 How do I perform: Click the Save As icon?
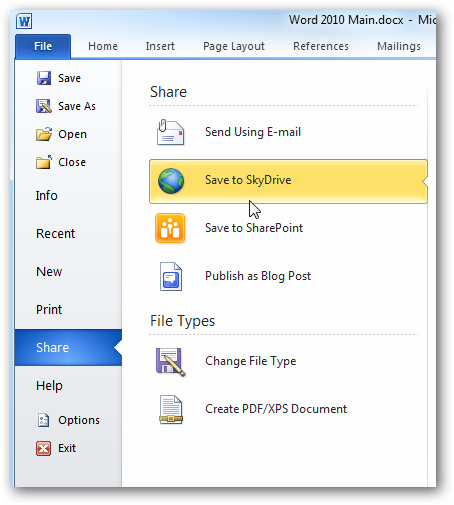[x=44, y=106]
